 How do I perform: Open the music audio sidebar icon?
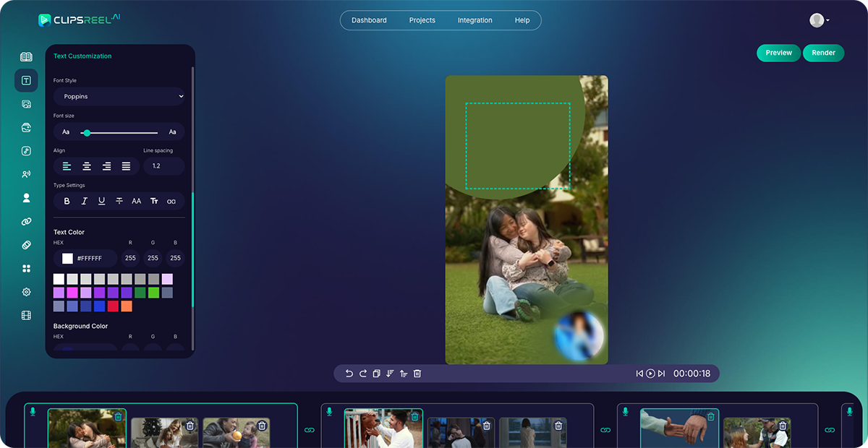pos(26,151)
